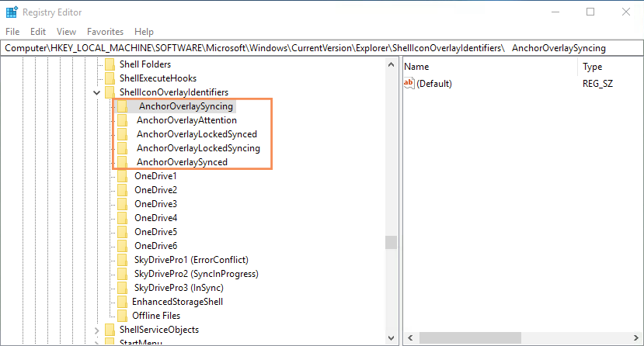Click the values pane scroll right arrow
The height and width of the screenshot is (346, 644).
[x=636, y=337]
